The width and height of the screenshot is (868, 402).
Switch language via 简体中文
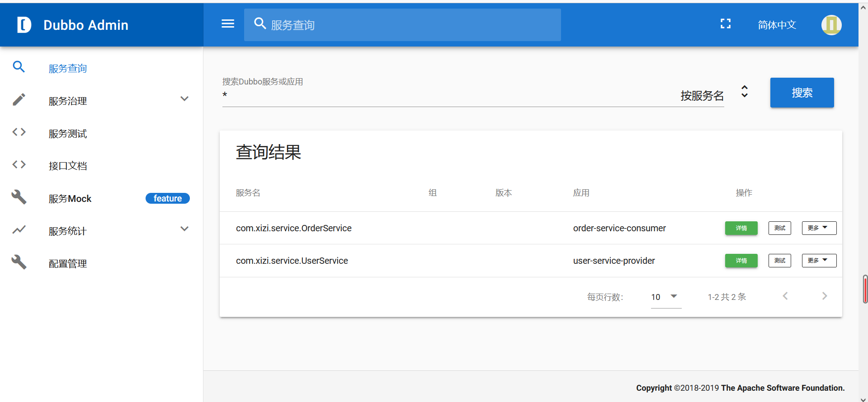coord(777,25)
